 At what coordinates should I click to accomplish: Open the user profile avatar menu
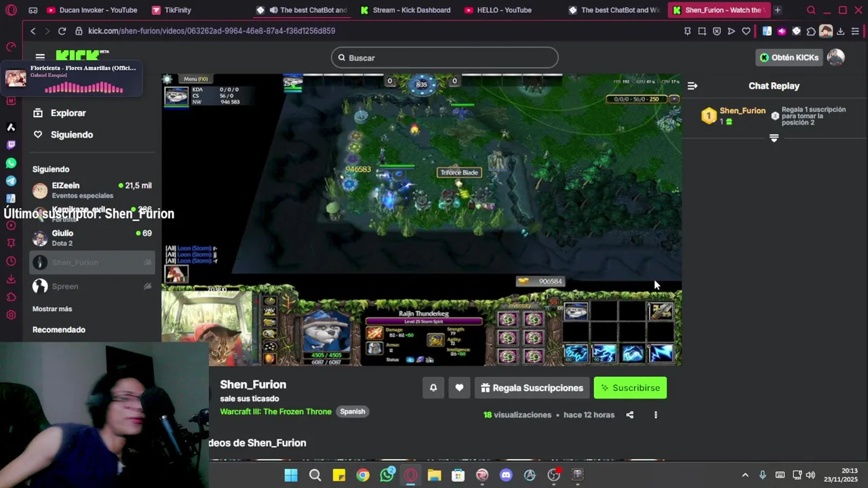click(835, 58)
